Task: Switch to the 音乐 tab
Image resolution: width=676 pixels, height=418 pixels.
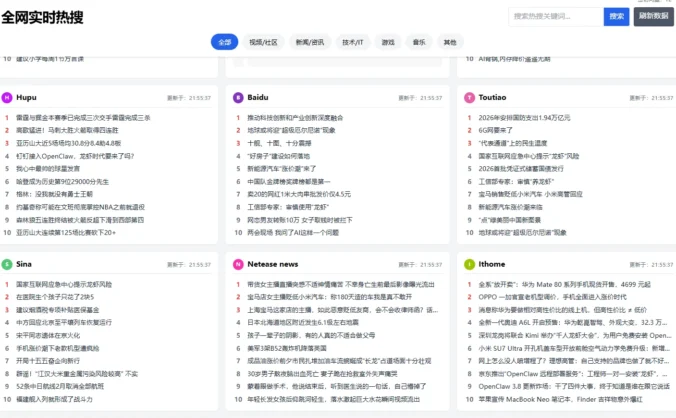Action: 419,42
